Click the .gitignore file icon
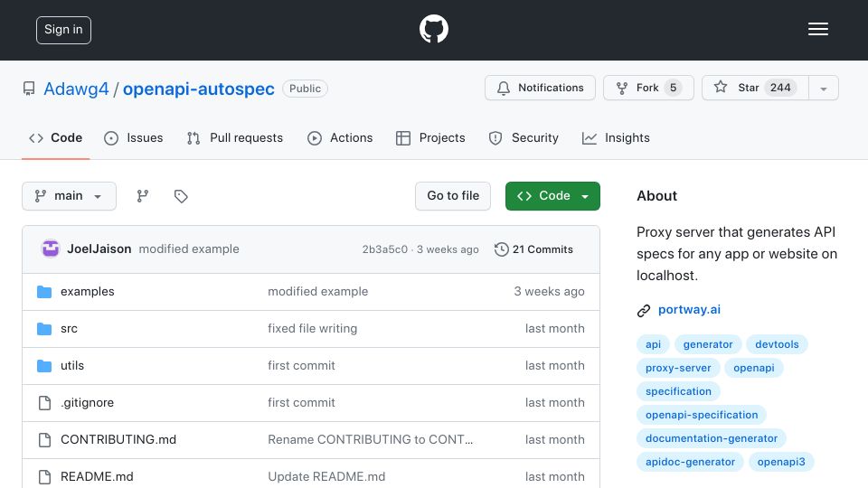This screenshot has height=488, width=868. coord(45,403)
